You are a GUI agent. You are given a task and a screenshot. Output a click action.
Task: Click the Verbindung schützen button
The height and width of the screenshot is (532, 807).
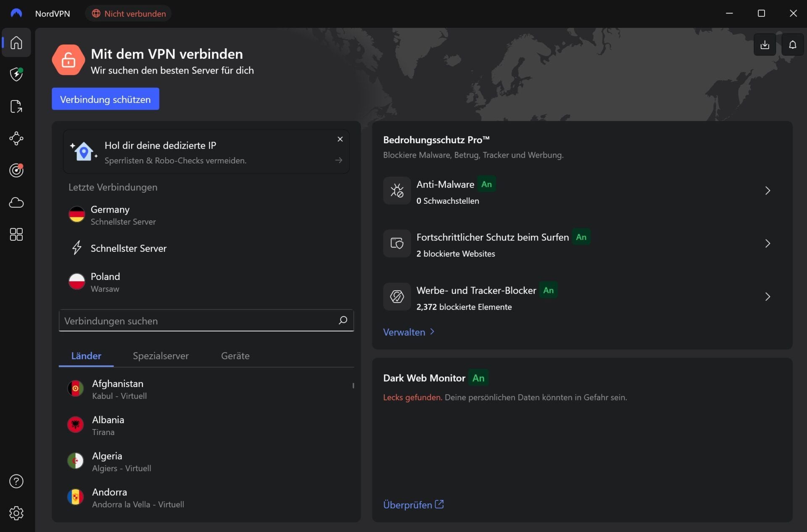(x=105, y=99)
